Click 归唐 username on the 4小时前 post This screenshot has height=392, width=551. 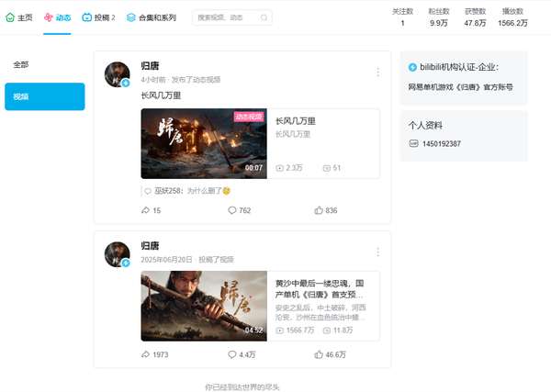click(150, 66)
